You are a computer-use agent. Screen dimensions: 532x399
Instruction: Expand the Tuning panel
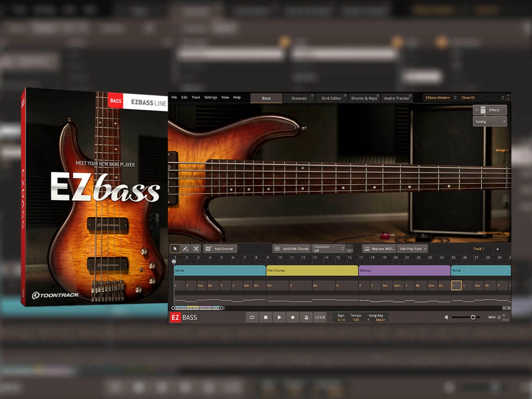click(x=490, y=122)
